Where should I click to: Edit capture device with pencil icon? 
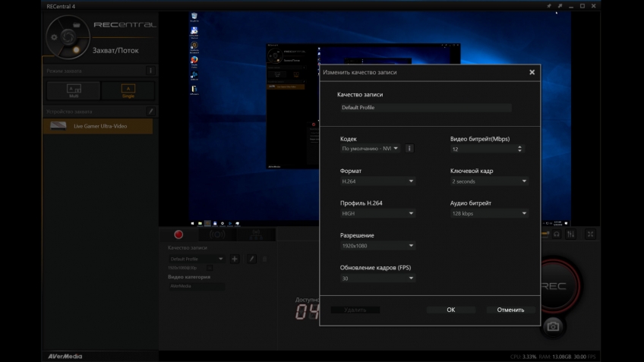[x=150, y=112]
